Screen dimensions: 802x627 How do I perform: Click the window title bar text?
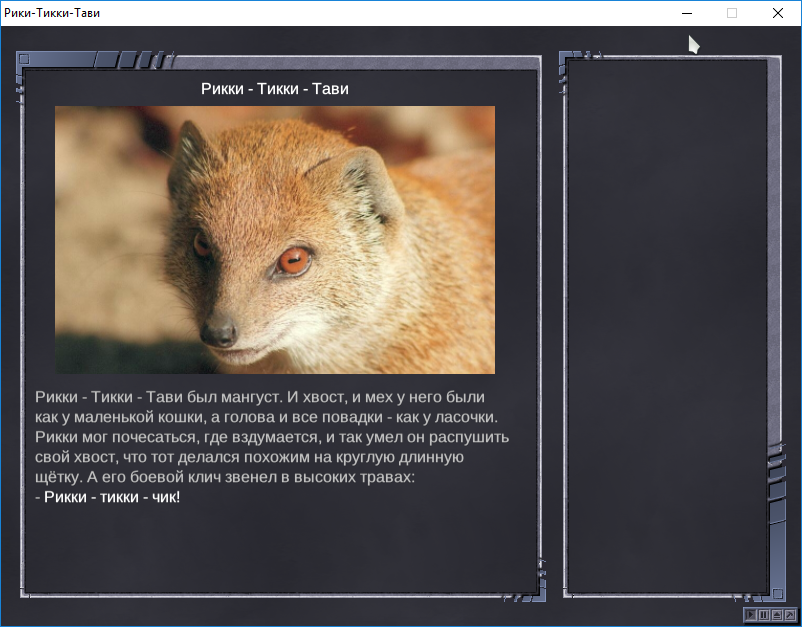[51, 13]
